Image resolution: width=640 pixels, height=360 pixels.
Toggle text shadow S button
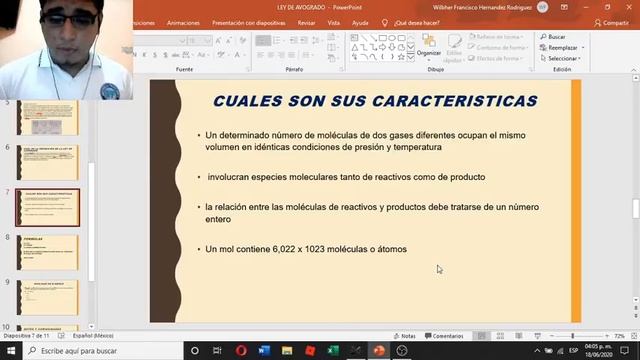pos(165,55)
